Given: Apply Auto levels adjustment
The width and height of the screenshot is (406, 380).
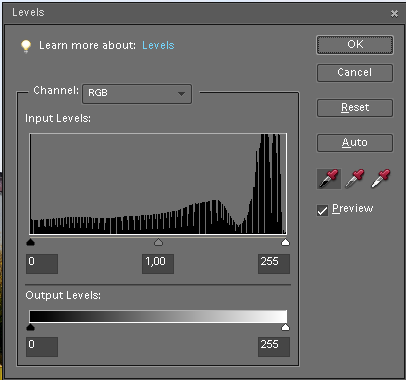Looking at the screenshot, I should coord(355,143).
